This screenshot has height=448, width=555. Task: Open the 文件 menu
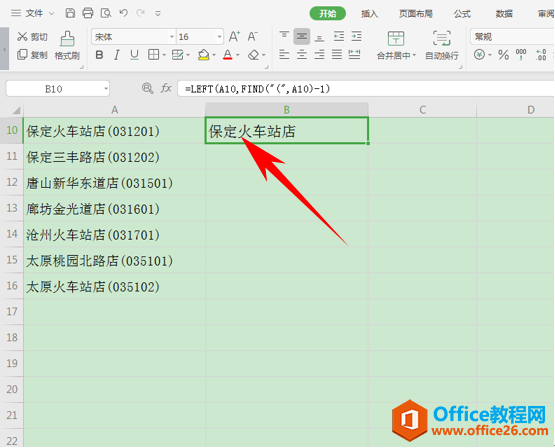click(32, 13)
